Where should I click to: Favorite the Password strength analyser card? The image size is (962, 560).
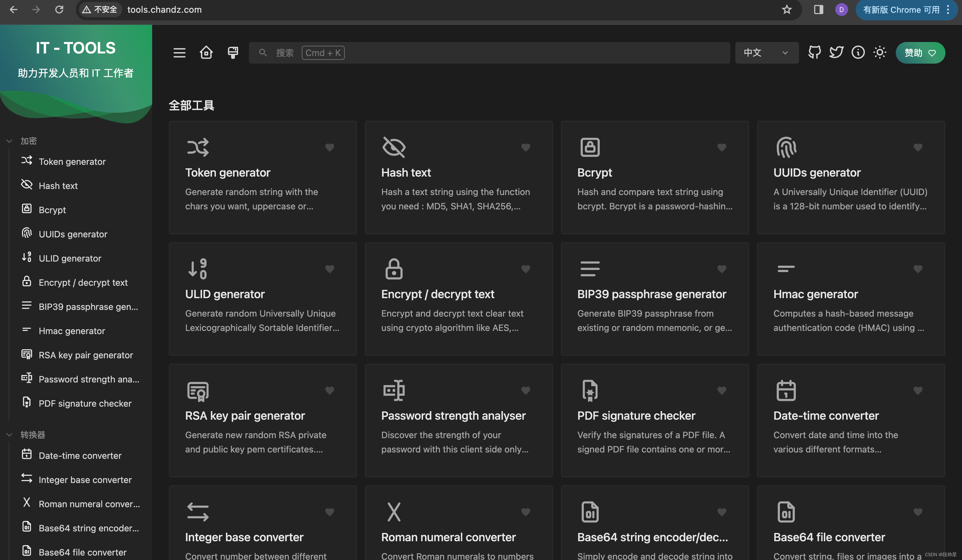pyautogui.click(x=526, y=390)
